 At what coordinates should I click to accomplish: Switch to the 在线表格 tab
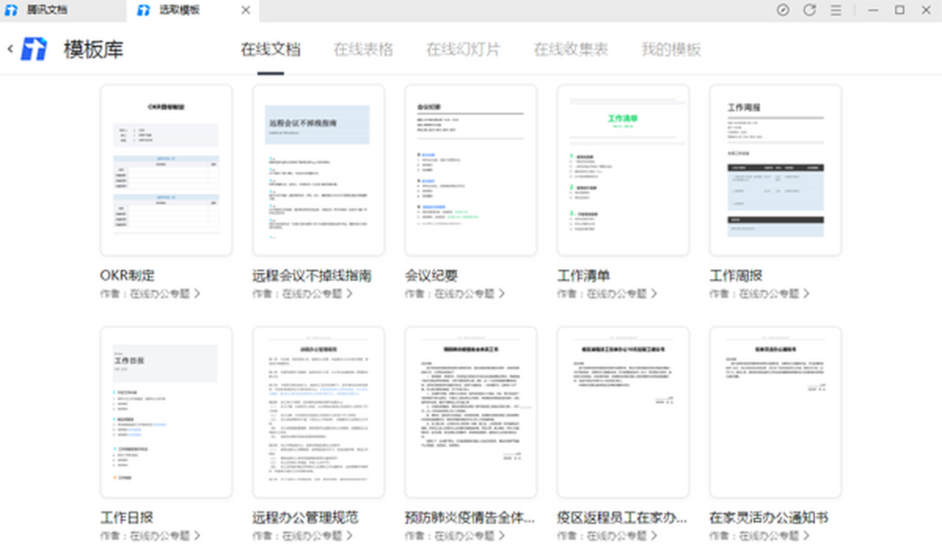[x=363, y=49]
